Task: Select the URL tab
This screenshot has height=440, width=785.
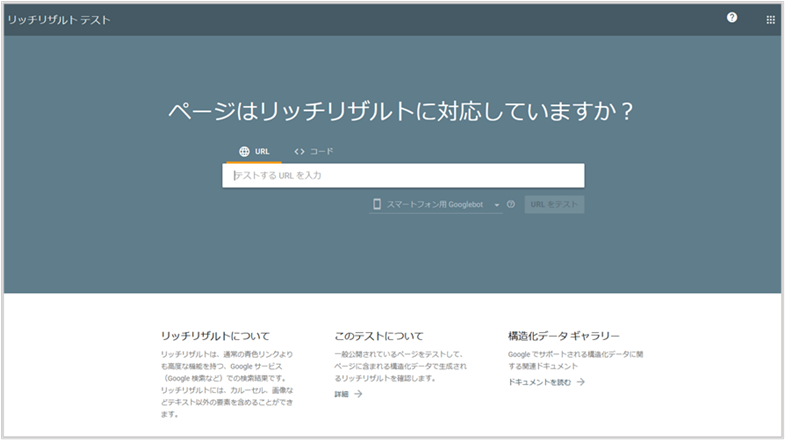Action: [x=254, y=152]
